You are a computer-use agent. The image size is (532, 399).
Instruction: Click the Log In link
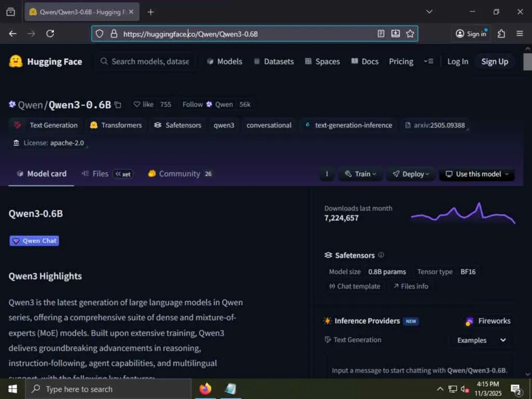pyautogui.click(x=458, y=61)
